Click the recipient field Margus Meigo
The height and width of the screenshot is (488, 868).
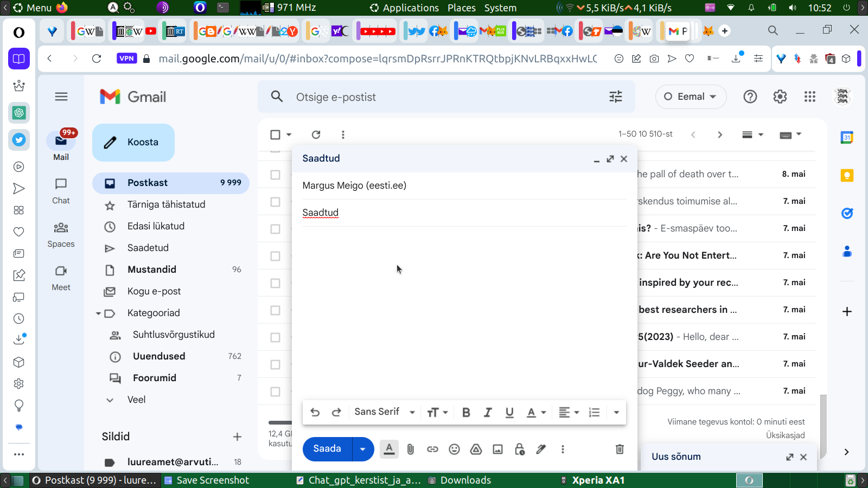464,186
